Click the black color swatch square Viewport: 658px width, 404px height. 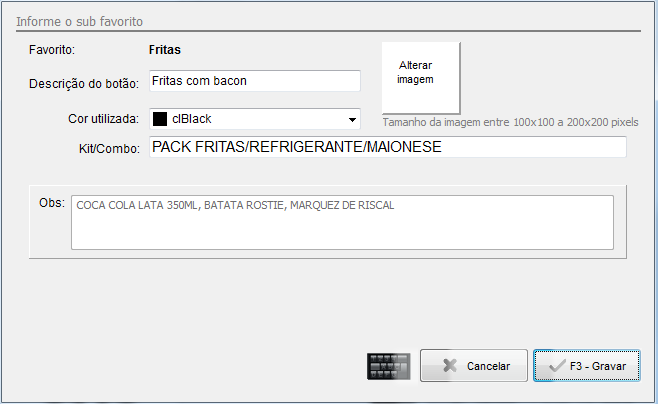[160, 119]
